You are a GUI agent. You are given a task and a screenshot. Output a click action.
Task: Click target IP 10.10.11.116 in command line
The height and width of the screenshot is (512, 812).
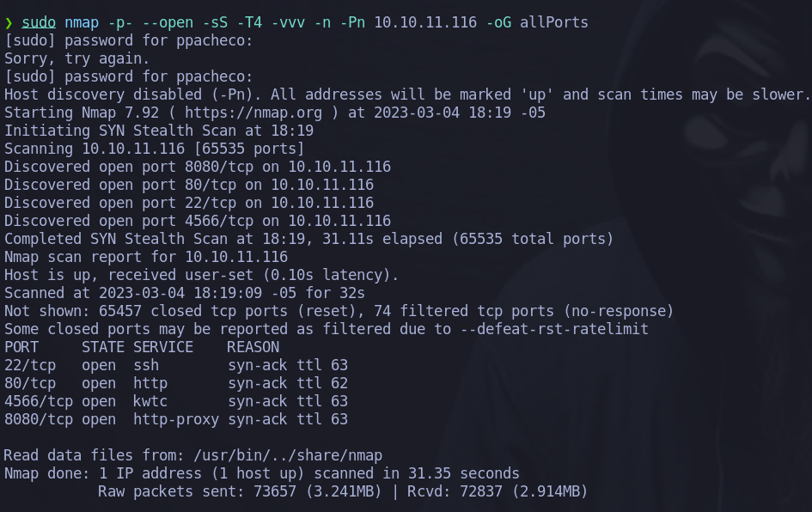coord(425,23)
